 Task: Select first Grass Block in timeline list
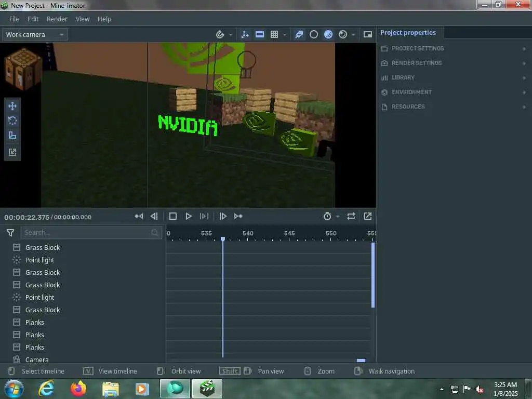[x=43, y=248]
